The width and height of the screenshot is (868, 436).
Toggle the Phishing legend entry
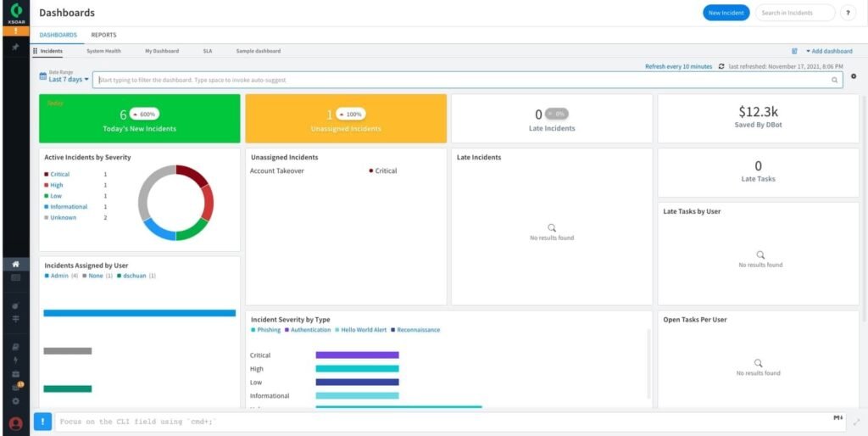(267, 330)
